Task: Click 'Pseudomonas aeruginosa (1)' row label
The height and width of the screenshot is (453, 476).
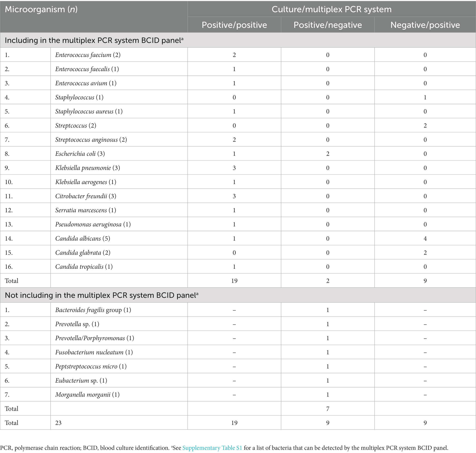Action: coord(93,225)
